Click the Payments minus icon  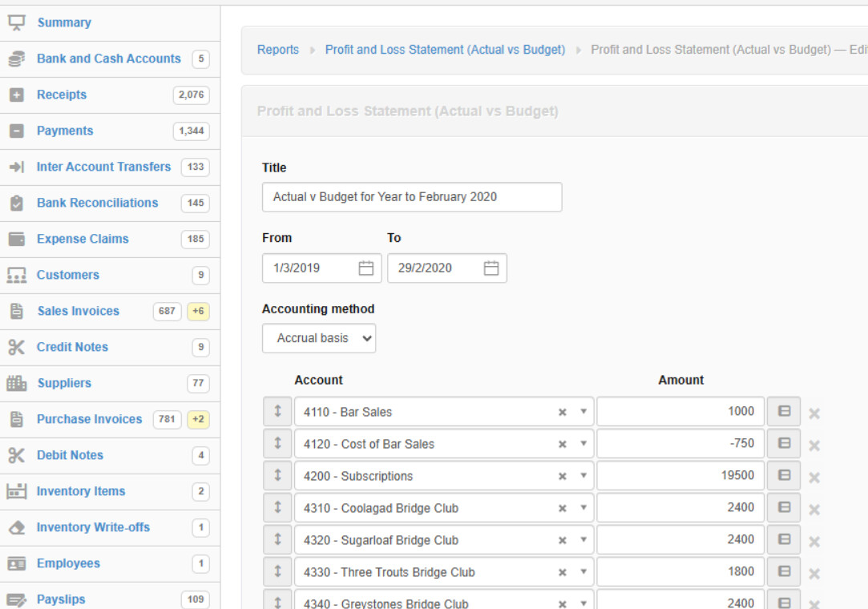17,131
